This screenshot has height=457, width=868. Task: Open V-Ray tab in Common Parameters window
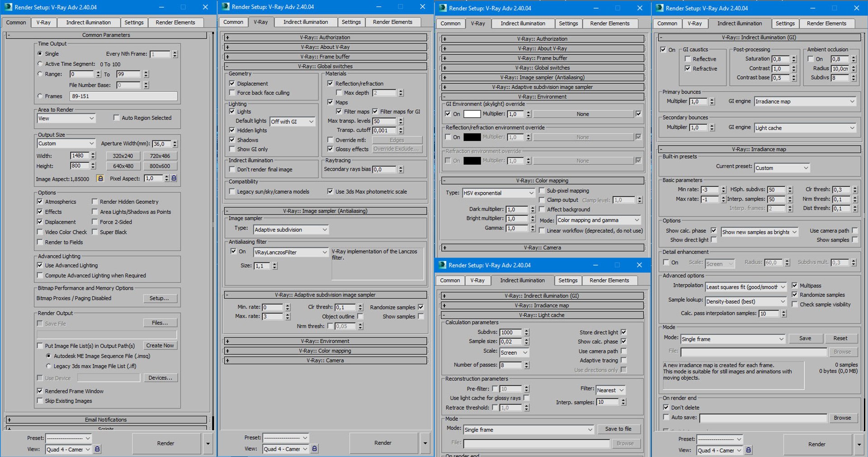point(43,23)
